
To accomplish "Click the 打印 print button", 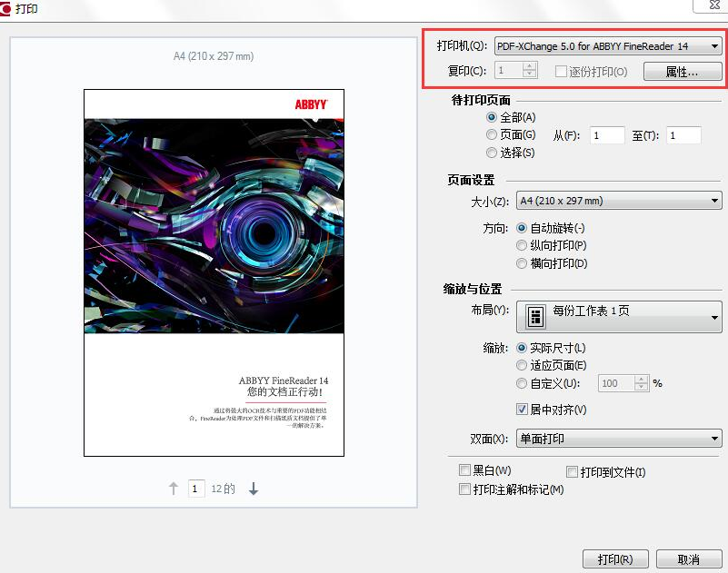I will tap(615, 559).
